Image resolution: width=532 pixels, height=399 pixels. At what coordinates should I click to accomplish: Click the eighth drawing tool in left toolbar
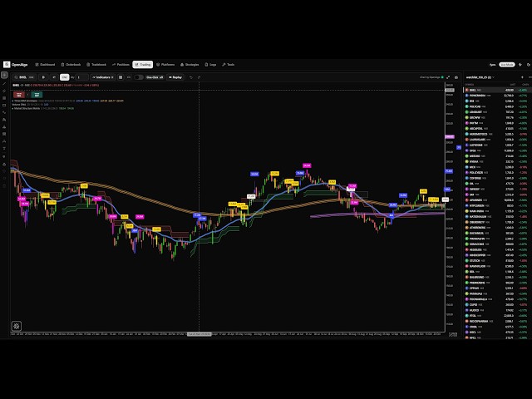tap(4, 126)
